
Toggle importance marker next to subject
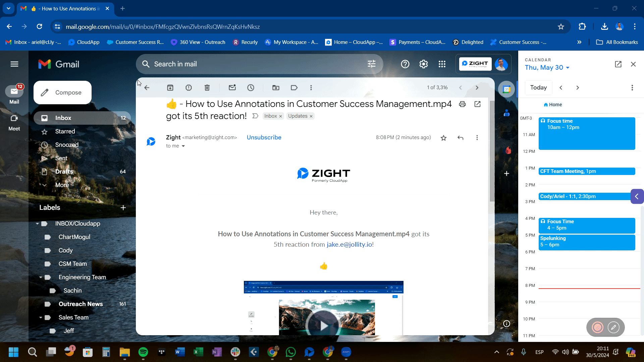tap(255, 116)
